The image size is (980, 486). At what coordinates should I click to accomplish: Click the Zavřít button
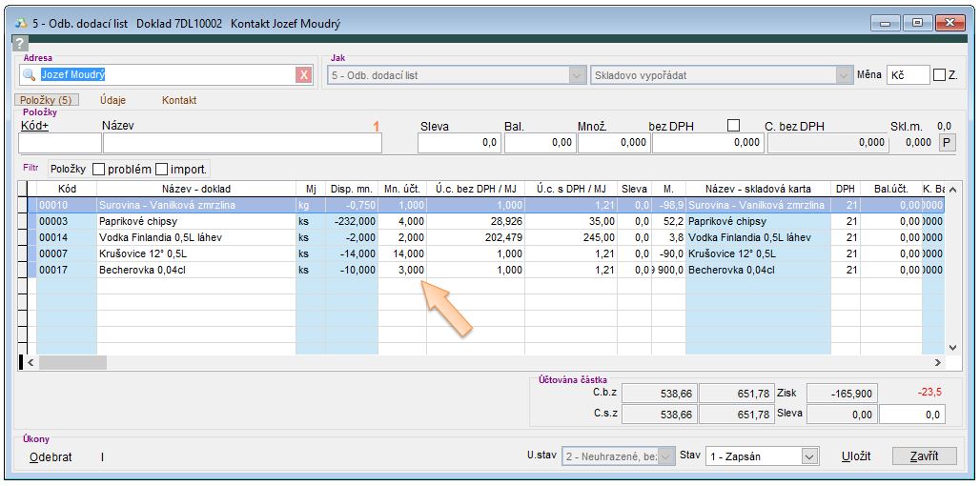924,456
